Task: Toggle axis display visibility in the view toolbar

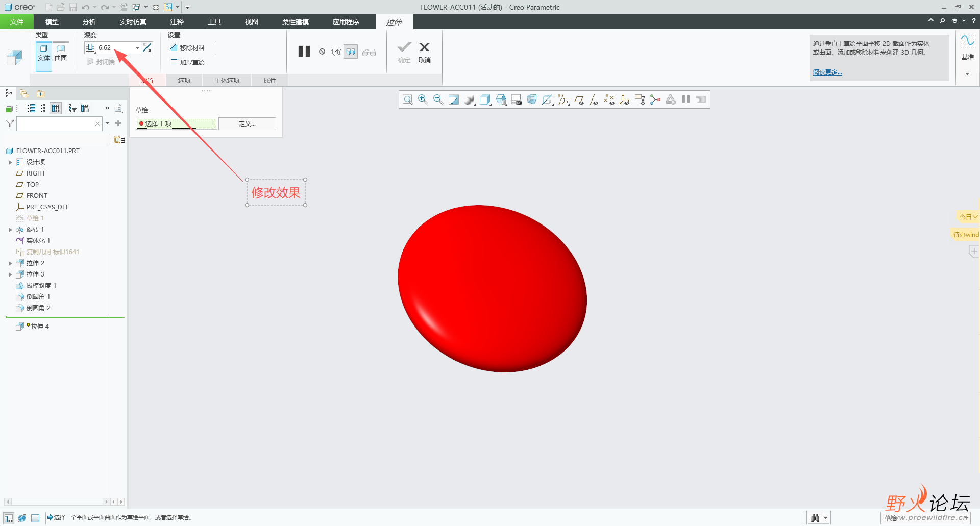Action: click(594, 100)
